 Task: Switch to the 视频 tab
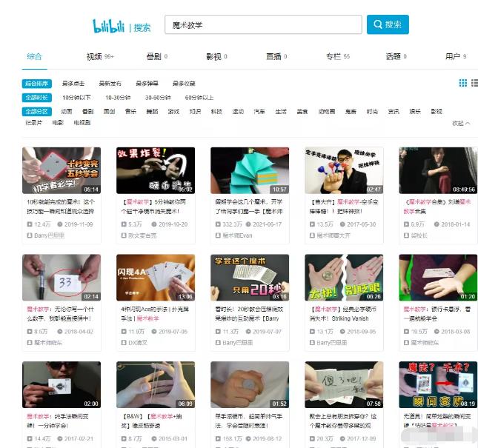click(94, 56)
